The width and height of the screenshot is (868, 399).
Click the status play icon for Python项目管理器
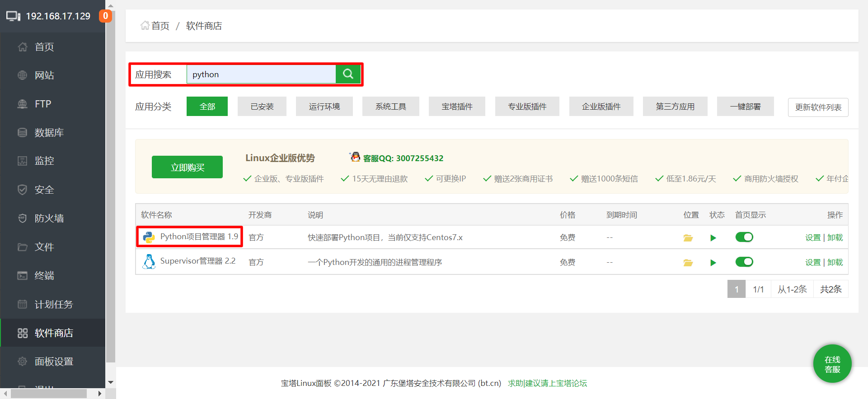(713, 238)
